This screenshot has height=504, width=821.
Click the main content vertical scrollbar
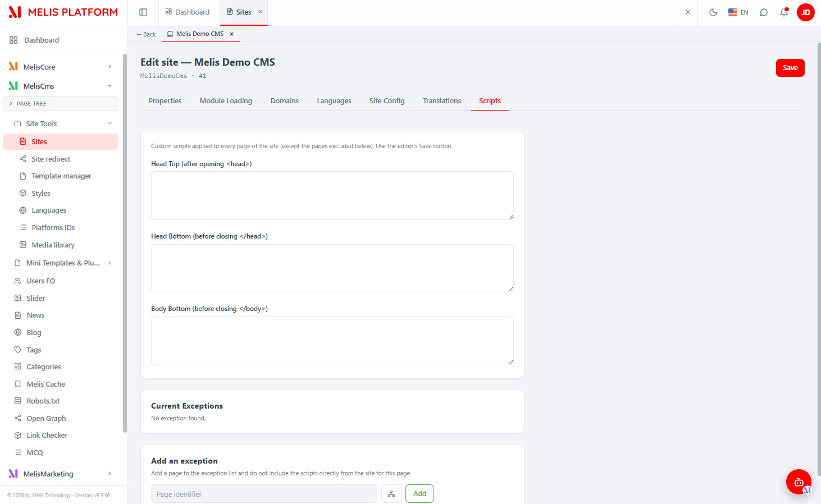(x=819, y=258)
